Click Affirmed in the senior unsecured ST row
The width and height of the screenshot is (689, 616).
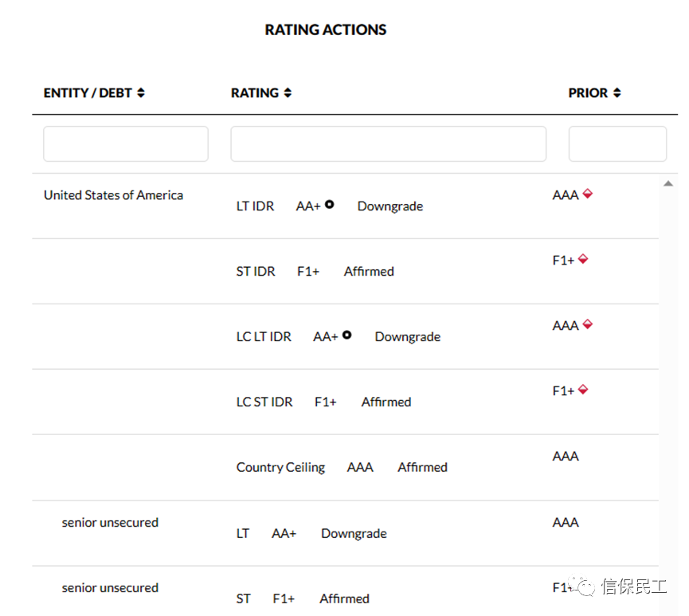(344, 598)
